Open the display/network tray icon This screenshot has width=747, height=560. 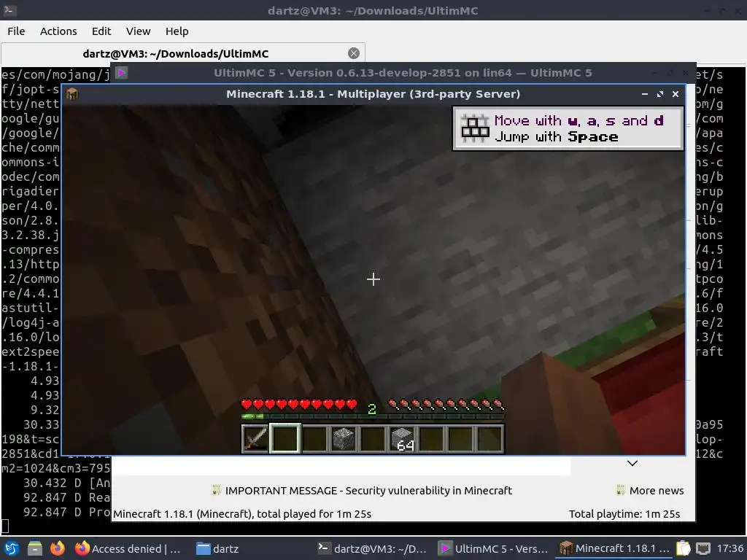(703, 548)
